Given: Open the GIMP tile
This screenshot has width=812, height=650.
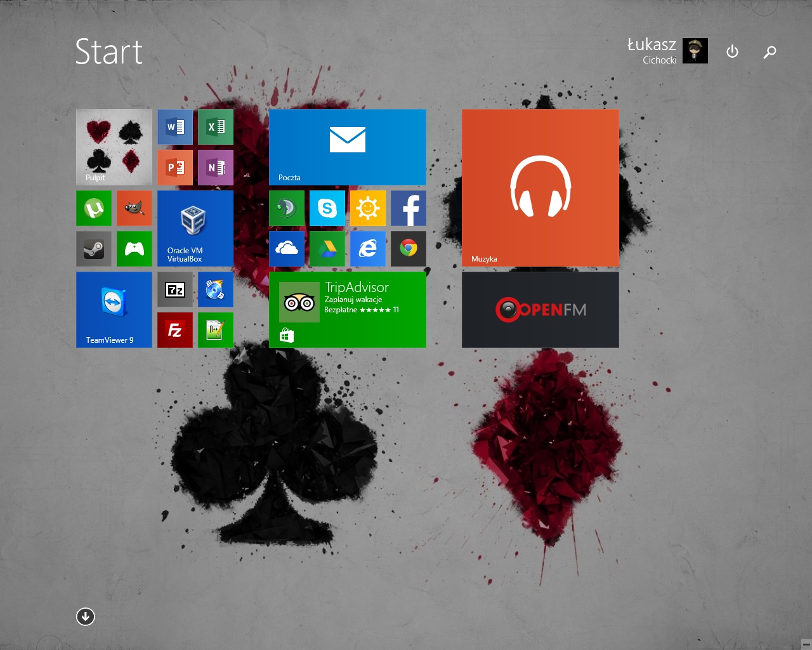Looking at the screenshot, I should pyautogui.click(x=134, y=208).
